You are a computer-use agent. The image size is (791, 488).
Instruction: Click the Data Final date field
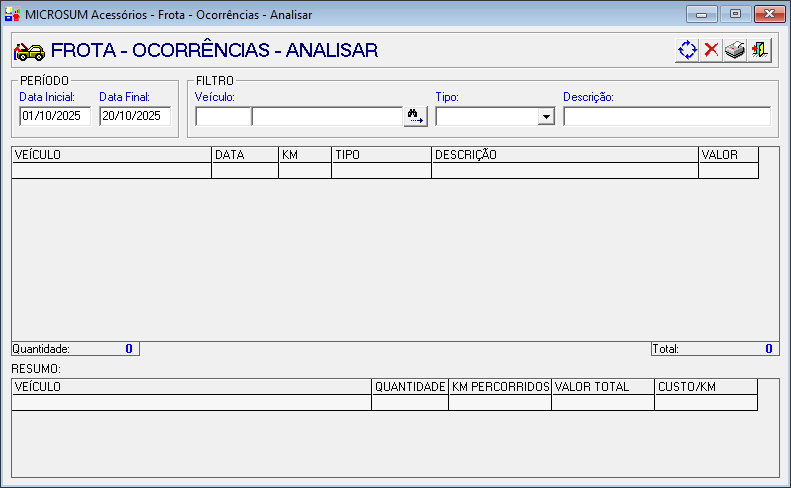[x=135, y=116]
